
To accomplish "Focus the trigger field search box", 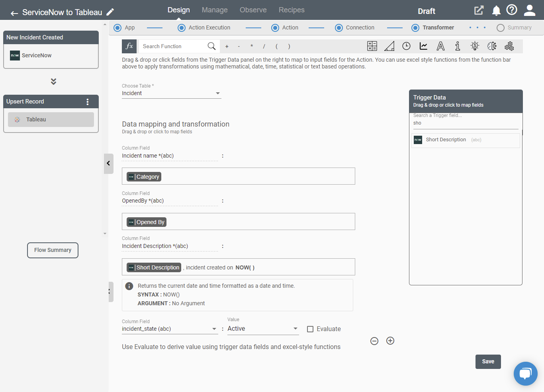I will [466, 123].
